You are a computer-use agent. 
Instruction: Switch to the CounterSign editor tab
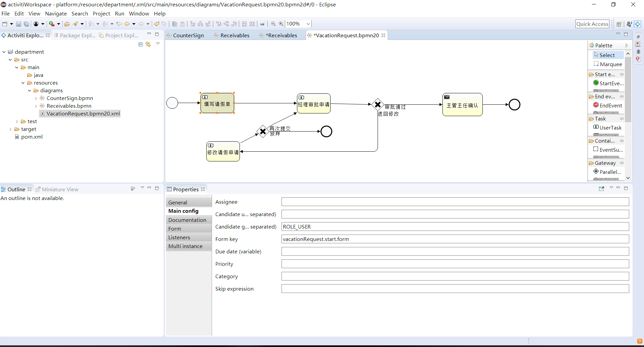click(x=185, y=35)
